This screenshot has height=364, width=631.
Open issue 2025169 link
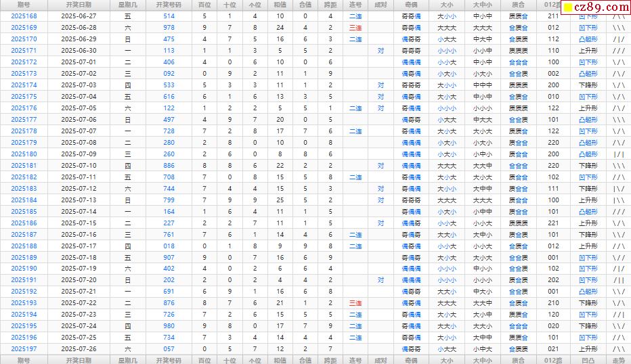coord(24,28)
